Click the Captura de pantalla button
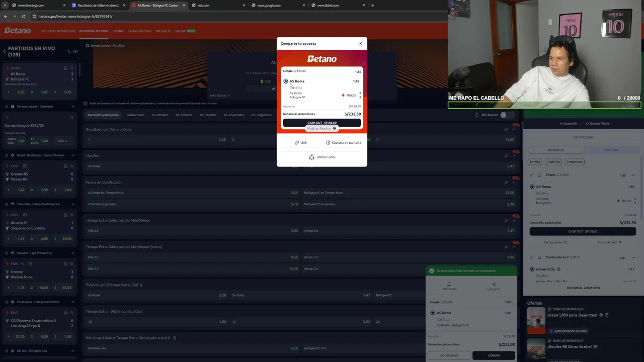 point(344,142)
